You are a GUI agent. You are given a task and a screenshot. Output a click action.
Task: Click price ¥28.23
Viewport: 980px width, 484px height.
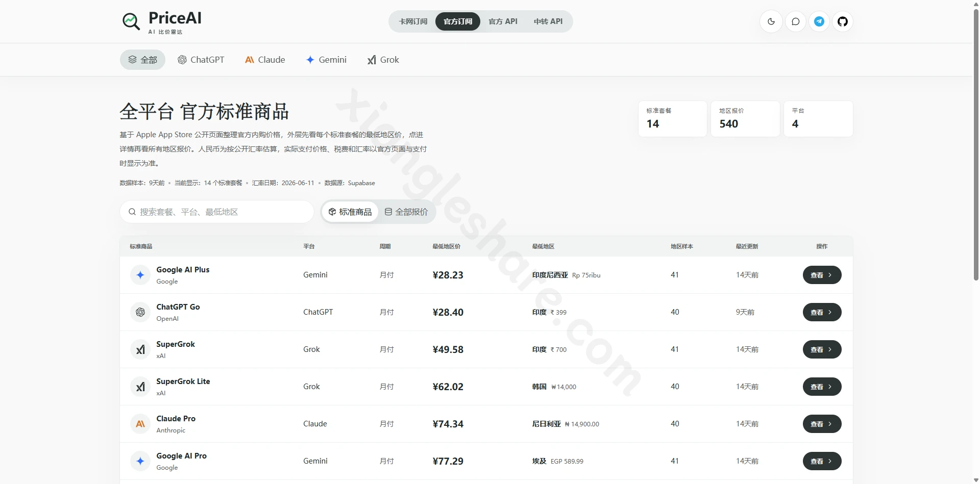click(448, 275)
